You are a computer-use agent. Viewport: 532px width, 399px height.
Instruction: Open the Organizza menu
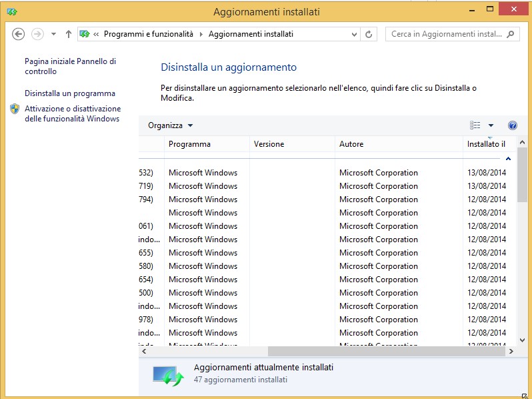170,125
